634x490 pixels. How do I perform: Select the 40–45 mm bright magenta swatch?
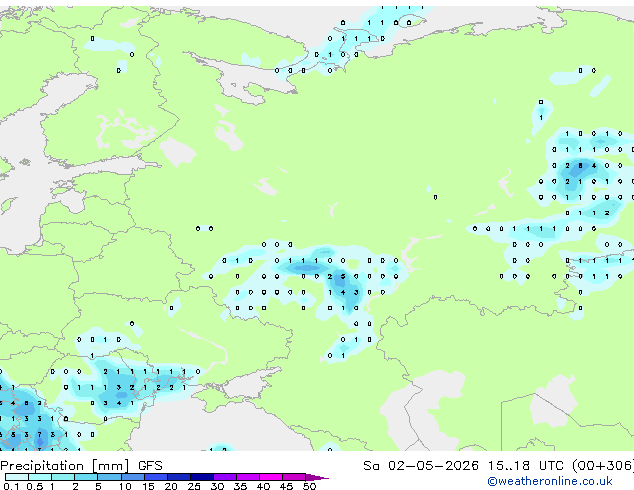click(271, 477)
